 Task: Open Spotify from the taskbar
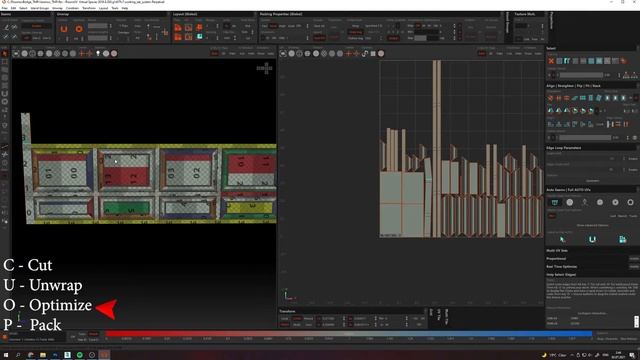click(80, 355)
